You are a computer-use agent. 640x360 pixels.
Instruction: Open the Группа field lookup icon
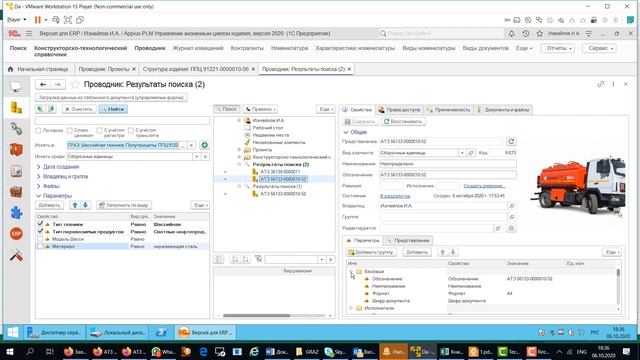512,217
